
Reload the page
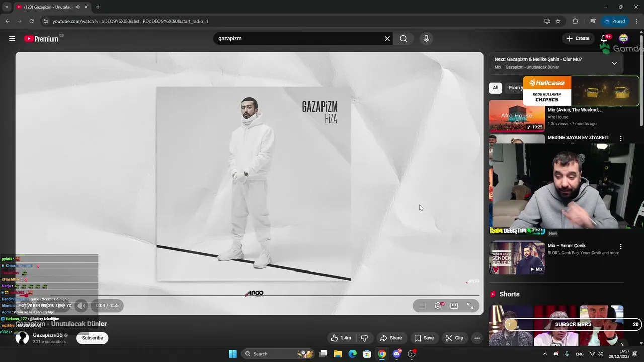(x=31, y=21)
